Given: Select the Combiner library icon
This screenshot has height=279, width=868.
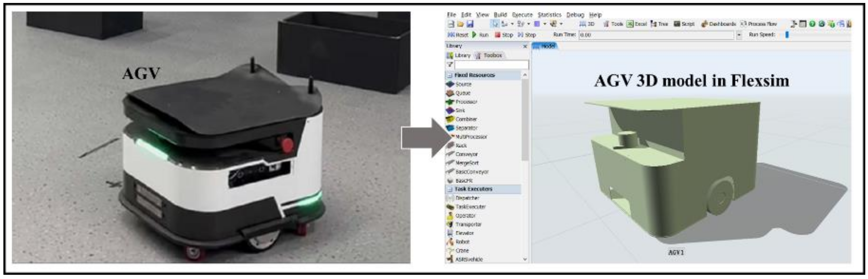Looking at the screenshot, I should pyautogui.click(x=450, y=119).
